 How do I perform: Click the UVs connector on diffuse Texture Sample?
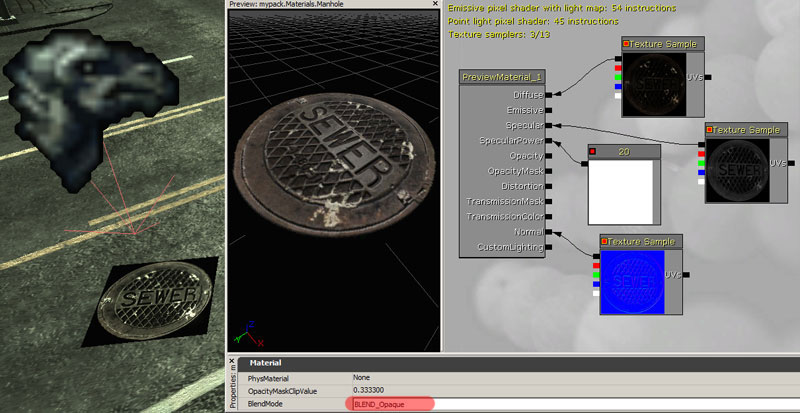pos(708,77)
